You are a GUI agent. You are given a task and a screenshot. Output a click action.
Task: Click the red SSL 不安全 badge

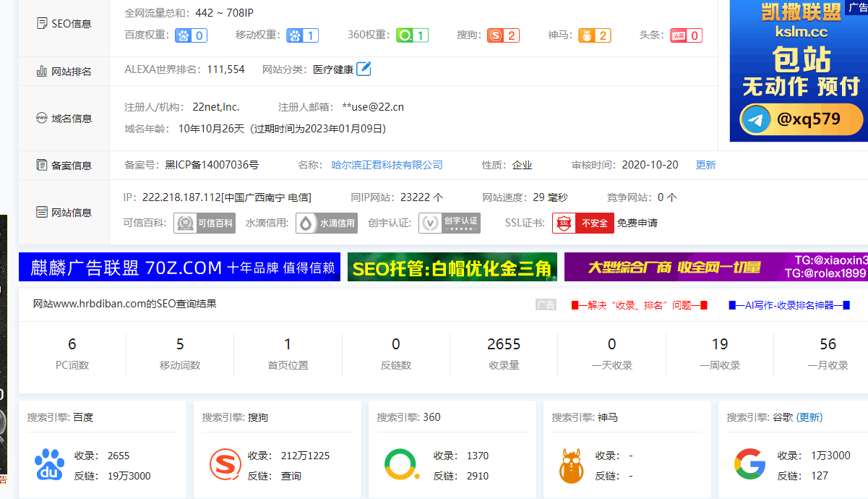(x=583, y=223)
